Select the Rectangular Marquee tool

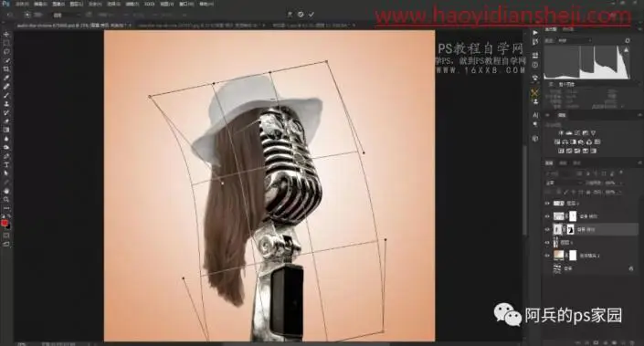(6, 43)
